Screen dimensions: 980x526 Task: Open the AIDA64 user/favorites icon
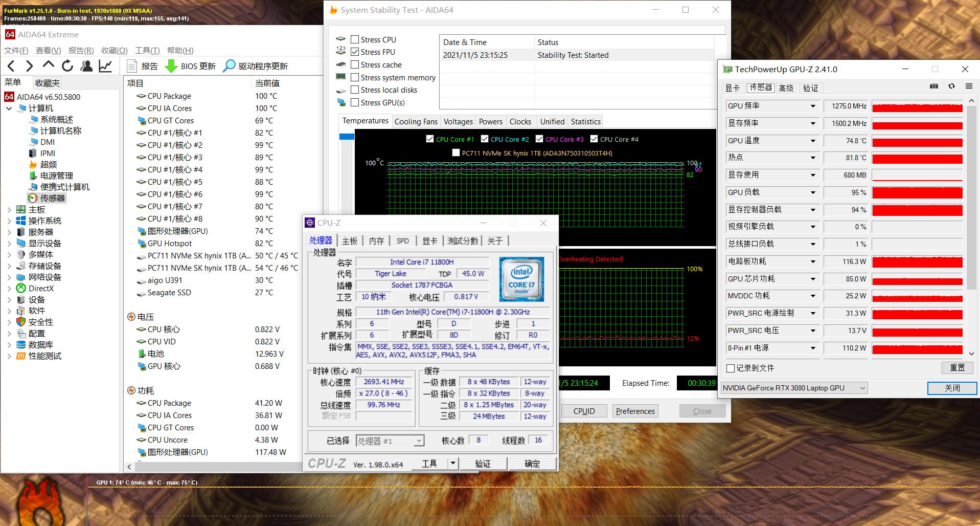click(x=87, y=66)
